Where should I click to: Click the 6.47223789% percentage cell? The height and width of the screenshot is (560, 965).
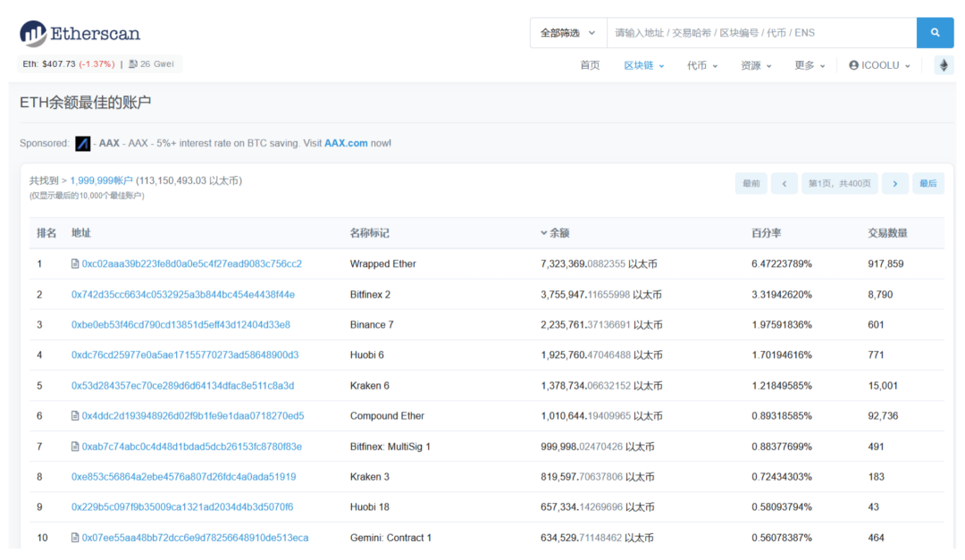(782, 264)
